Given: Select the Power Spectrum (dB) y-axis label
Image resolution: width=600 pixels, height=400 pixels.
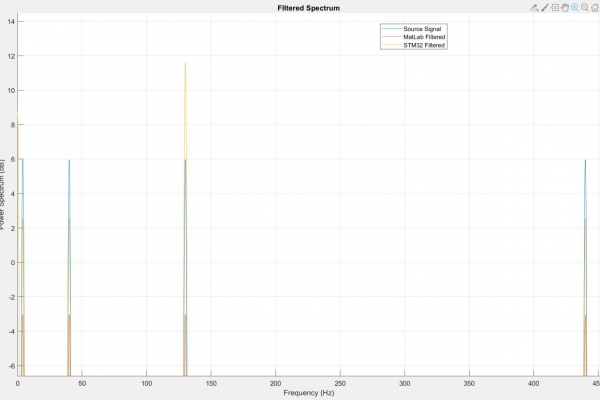Looking at the screenshot, I should click(2, 194).
